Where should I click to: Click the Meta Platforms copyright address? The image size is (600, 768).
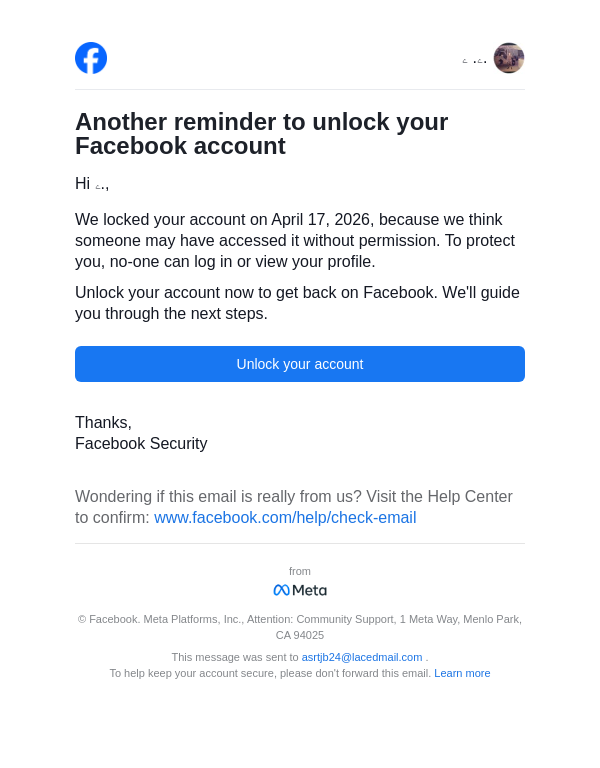(300, 627)
